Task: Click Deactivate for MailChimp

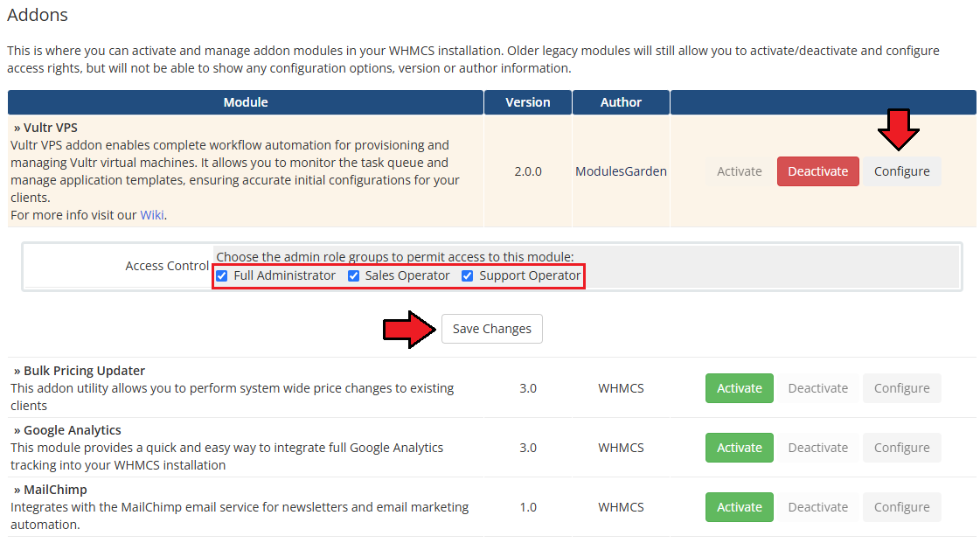Action: pos(818,507)
